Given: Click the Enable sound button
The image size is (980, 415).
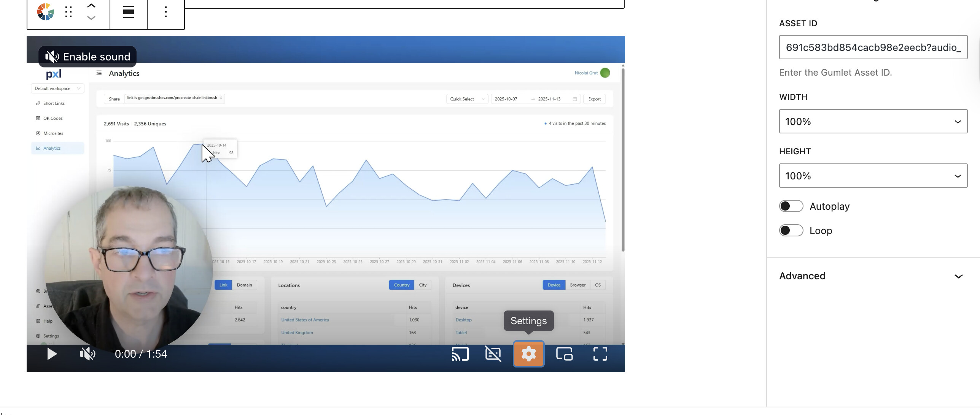Looking at the screenshot, I should [x=87, y=57].
